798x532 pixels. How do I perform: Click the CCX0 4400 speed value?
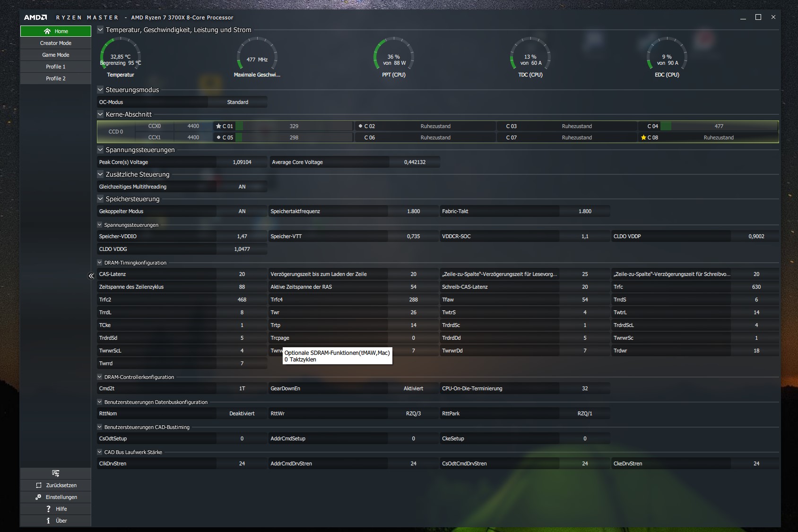point(193,126)
